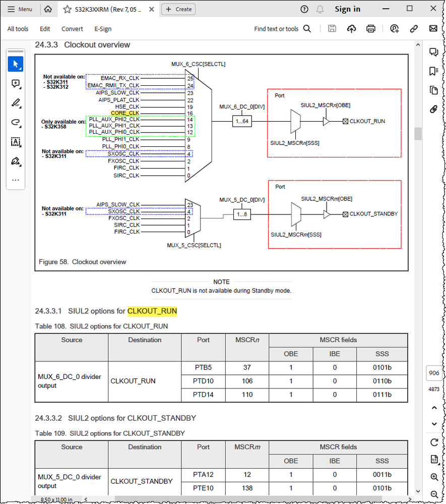The width and height of the screenshot is (446, 504).
Task: Open the Edit menu
Action: pos(45,29)
